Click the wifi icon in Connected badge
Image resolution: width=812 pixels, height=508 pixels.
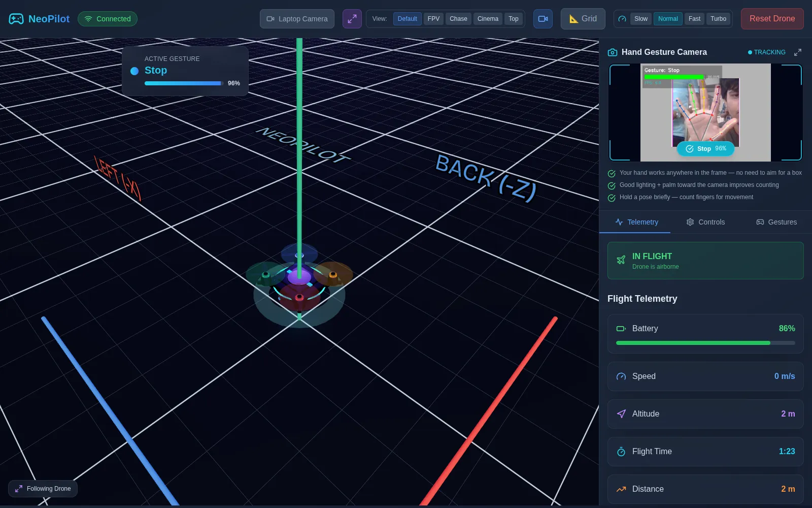coord(88,19)
